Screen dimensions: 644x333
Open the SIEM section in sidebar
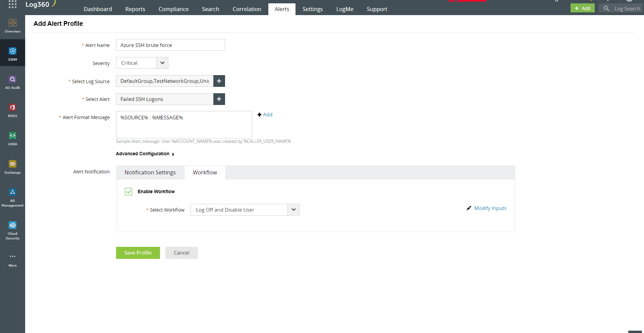pos(12,53)
